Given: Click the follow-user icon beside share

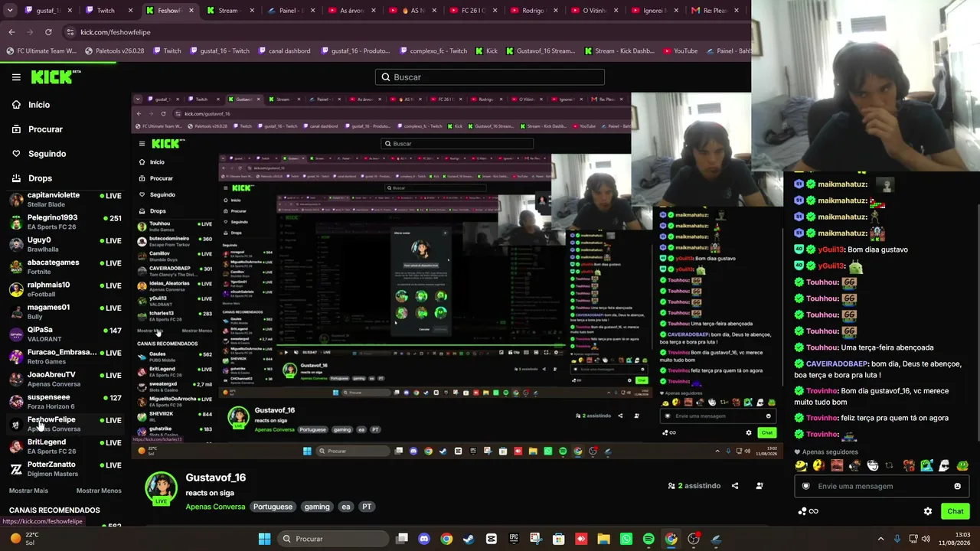Looking at the screenshot, I should 759,486.
